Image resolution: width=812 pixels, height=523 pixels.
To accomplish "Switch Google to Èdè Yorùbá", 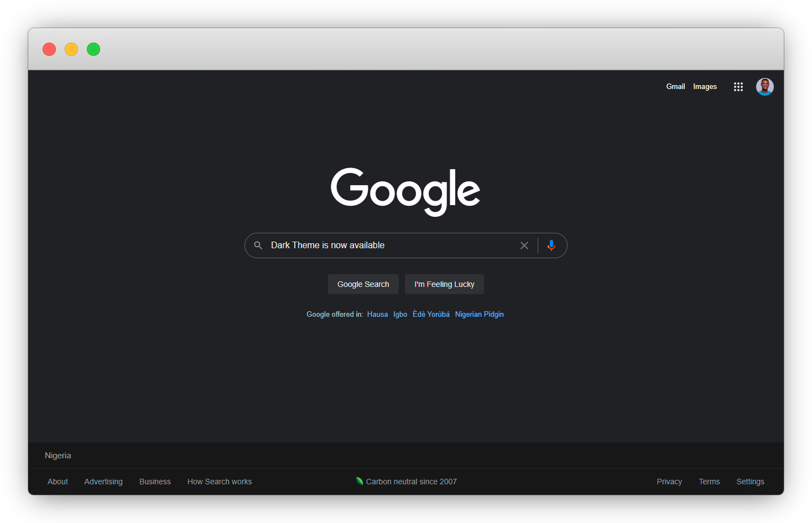I will pyautogui.click(x=431, y=315).
